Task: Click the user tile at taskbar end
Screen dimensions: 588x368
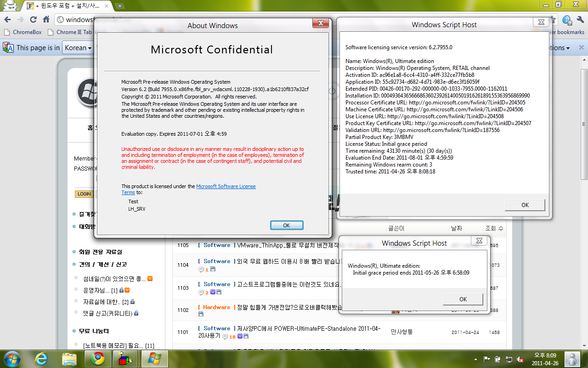Action: point(572,359)
